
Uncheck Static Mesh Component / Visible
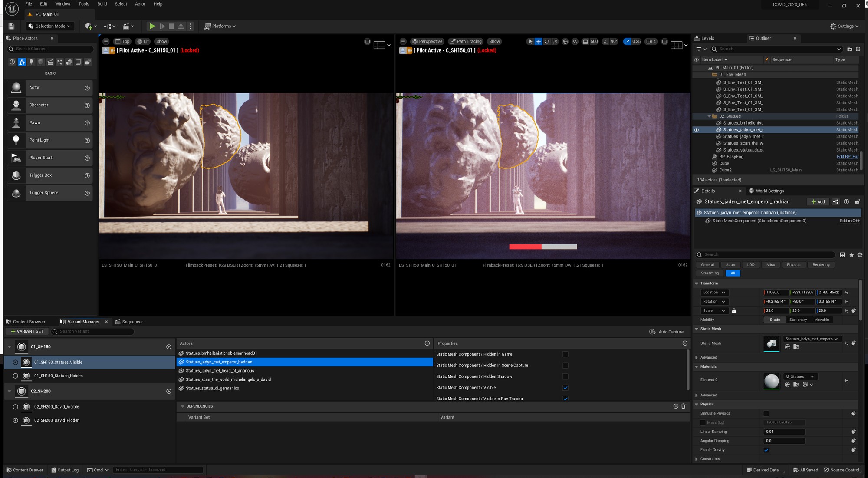pos(565,388)
